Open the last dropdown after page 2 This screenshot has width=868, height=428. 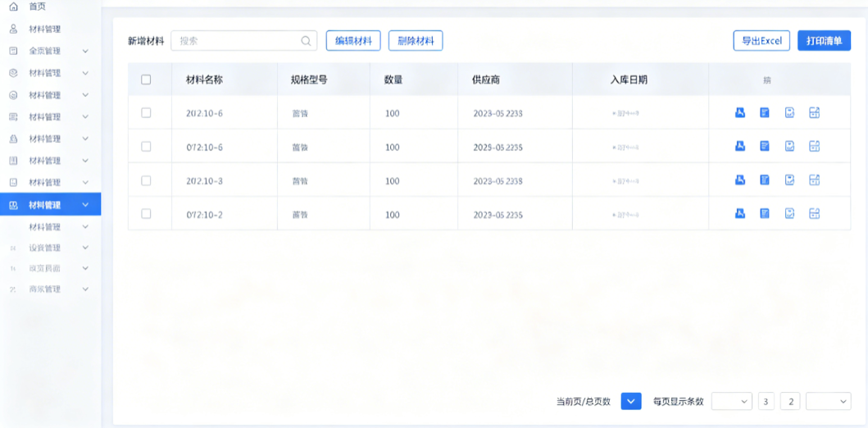coord(829,402)
